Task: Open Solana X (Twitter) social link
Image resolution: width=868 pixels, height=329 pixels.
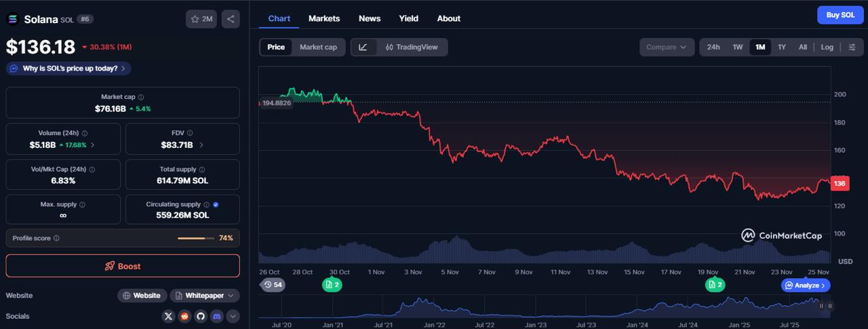Action: click(x=169, y=316)
